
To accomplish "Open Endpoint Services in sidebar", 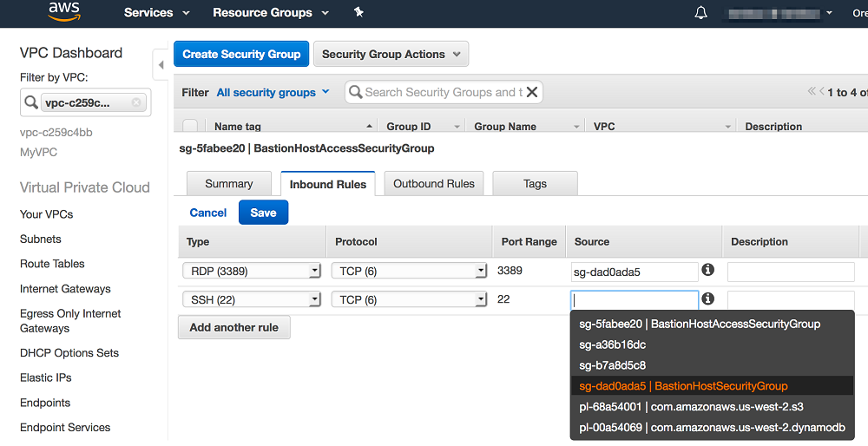I will [x=65, y=428].
